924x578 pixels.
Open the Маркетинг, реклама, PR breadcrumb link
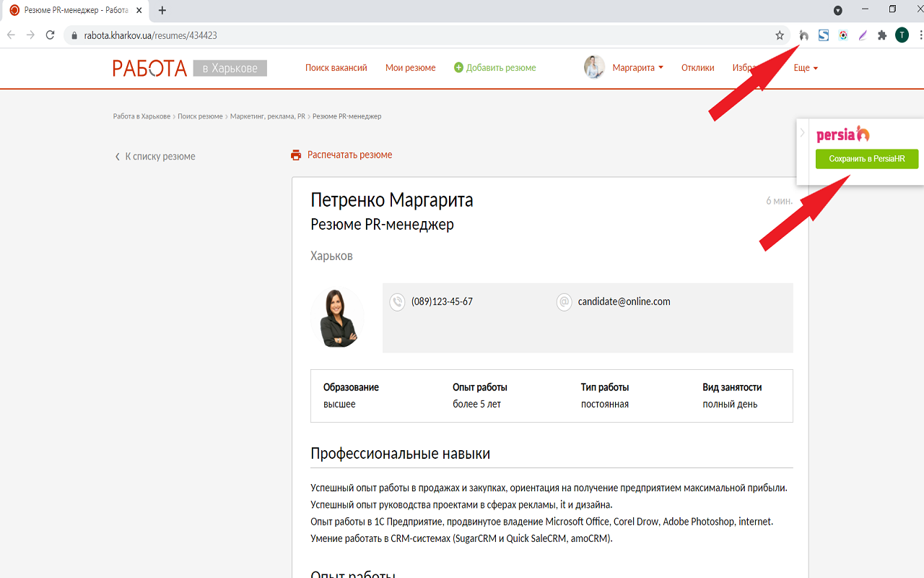coord(267,116)
